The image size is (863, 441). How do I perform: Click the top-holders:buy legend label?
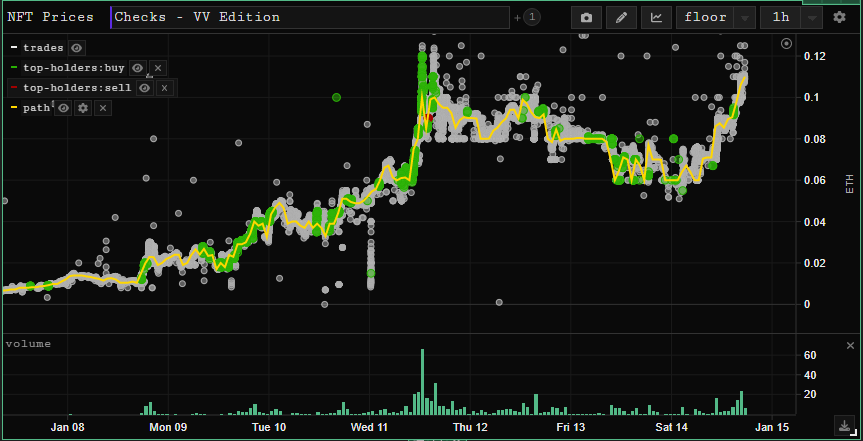click(74, 68)
